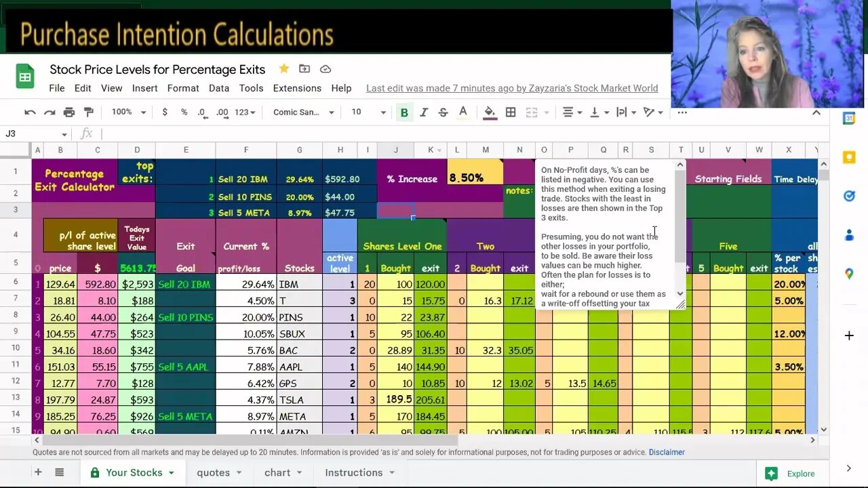Image resolution: width=868 pixels, height=488 pixels.
Task: Show all sheets list
Action: tap(59, 472)
